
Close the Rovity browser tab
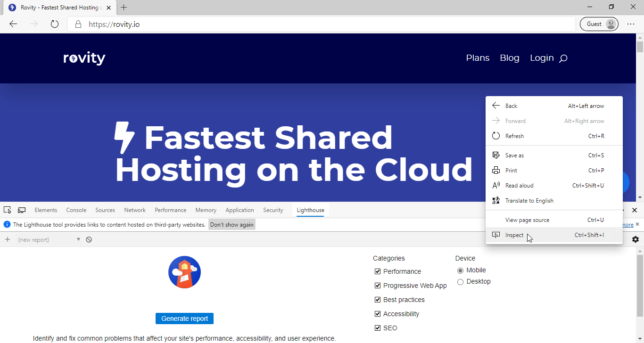109,8
